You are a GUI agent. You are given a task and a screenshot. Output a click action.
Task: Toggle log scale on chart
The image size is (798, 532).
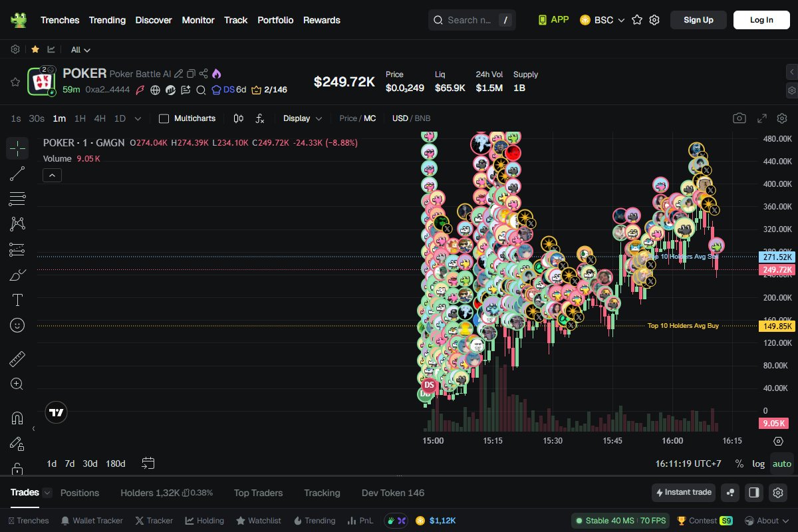point(758,464)
